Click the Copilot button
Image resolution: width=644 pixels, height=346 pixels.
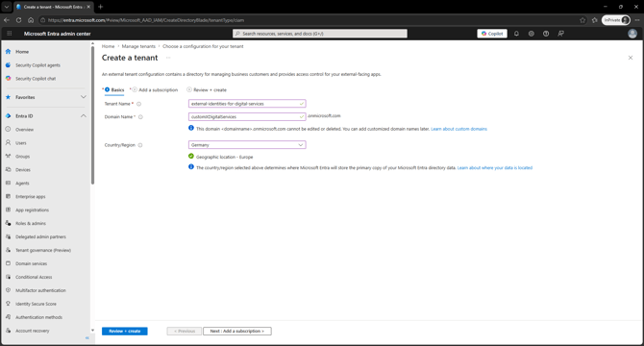pos(492,34)
